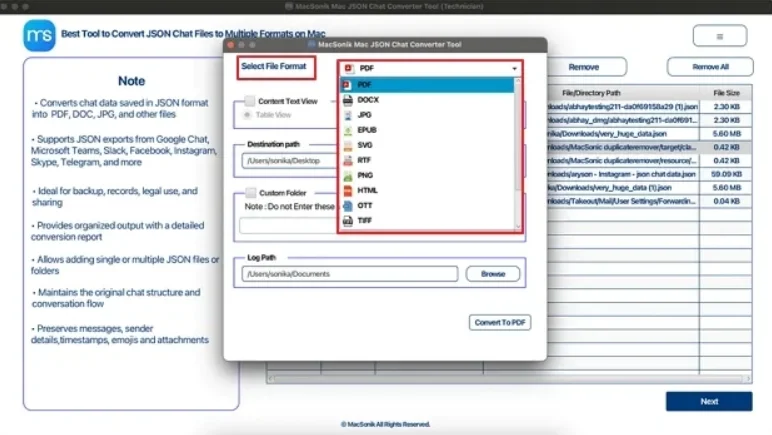Select the very_huge_data.json file row
This screenshot has height=435, width=772.
(649, 134)
